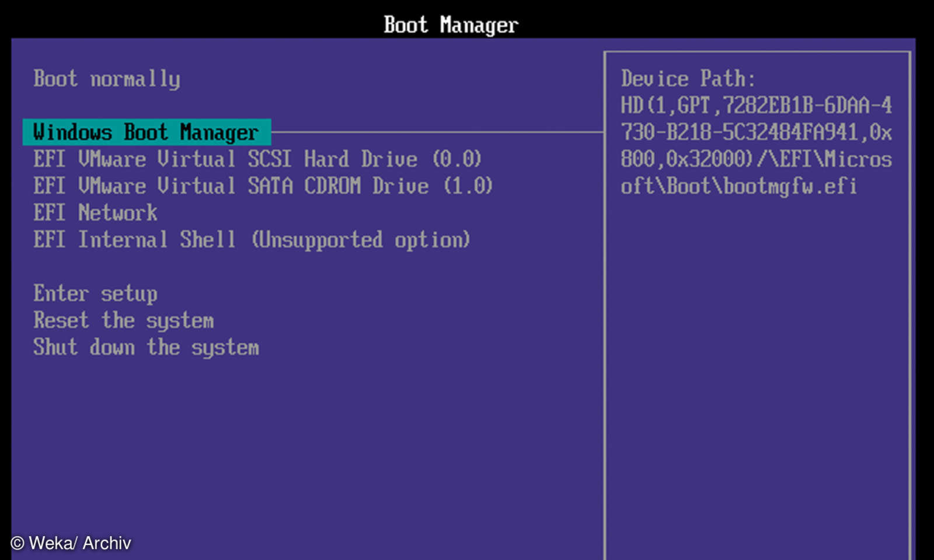
Task: Select "Reset the system"
Action: point(123,320)
